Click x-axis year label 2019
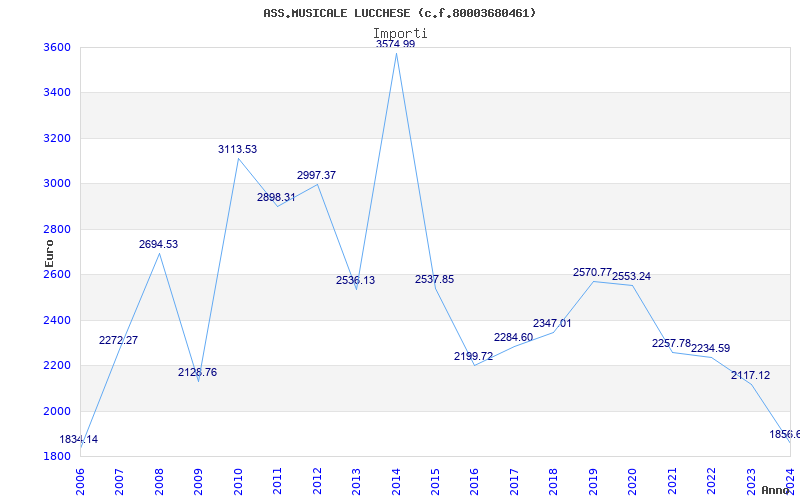 [x=593, y=481]
